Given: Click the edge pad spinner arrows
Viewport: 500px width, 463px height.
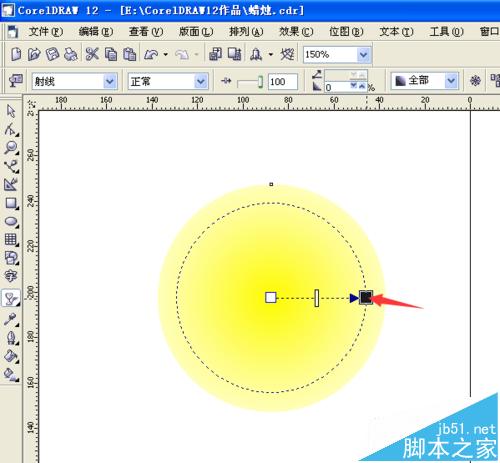Looking at the screenshot, I should point(358,86).
